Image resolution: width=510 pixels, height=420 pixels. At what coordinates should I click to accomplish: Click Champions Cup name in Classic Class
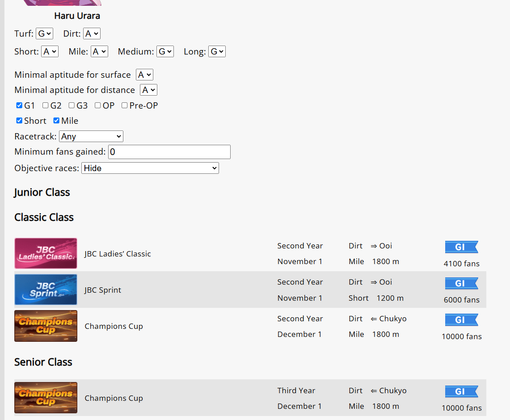tap(114, 326)
